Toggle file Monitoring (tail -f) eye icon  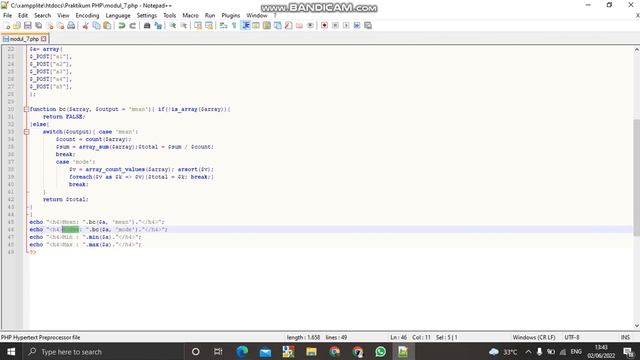[310, 26]
